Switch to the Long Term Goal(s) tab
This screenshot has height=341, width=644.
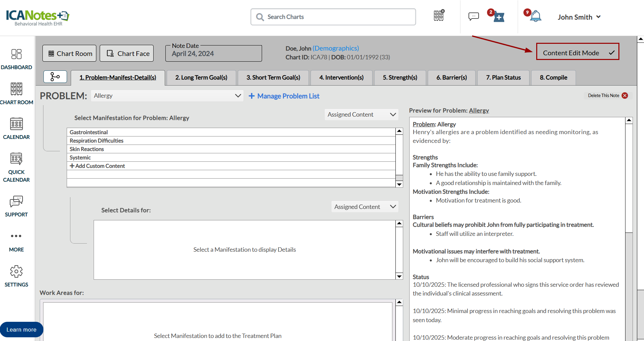pyautogui.click(x=201, y=77)
